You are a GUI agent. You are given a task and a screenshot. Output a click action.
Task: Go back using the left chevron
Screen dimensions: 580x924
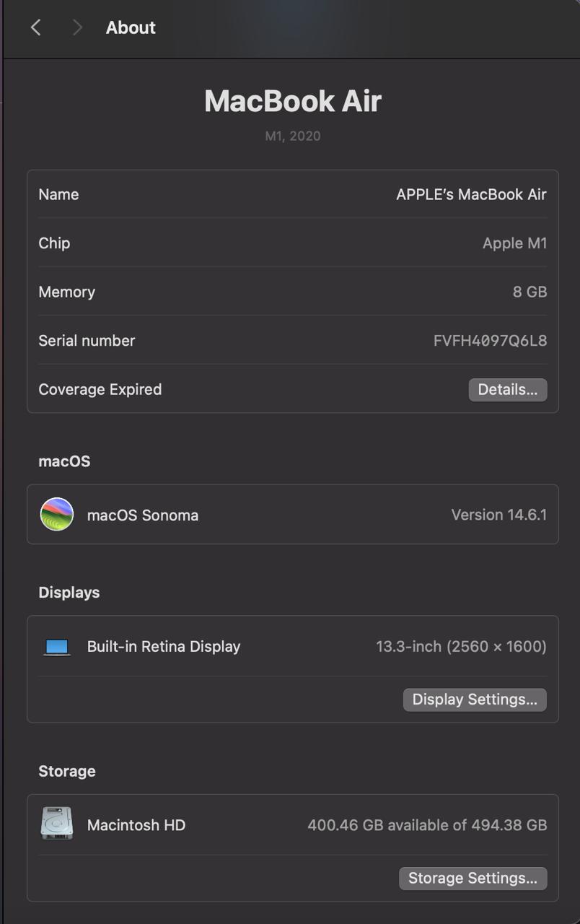(x=35, y=27)
